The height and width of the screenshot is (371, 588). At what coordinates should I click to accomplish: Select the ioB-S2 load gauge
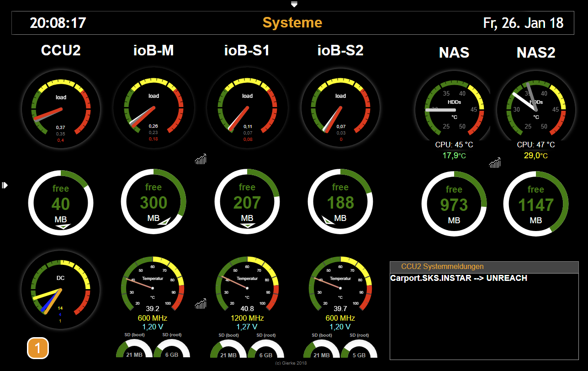click(x=340, y=108)
